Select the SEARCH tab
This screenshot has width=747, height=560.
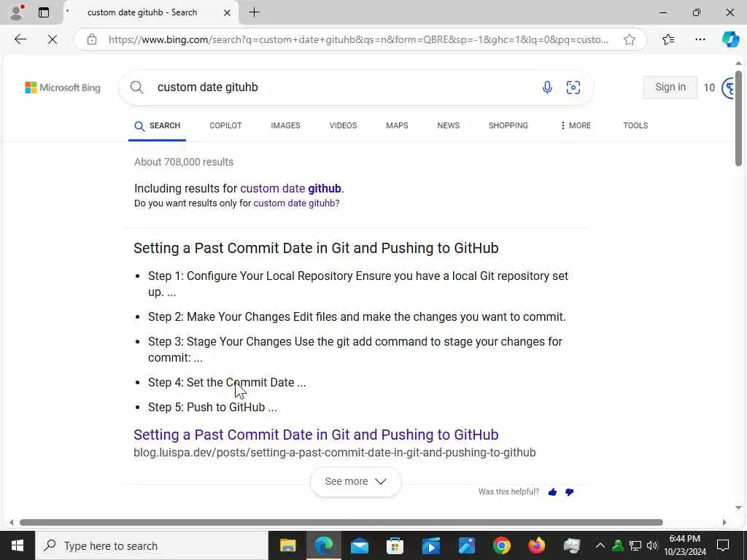(x=158, y=125)
